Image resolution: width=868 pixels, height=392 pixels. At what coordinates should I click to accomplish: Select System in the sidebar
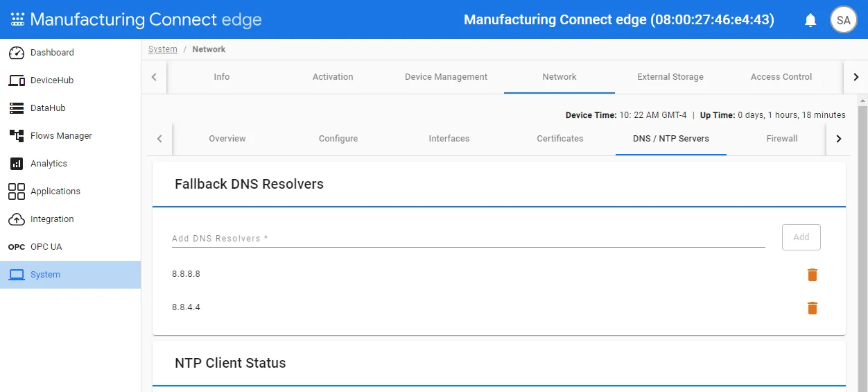click(x=70, y=275)
